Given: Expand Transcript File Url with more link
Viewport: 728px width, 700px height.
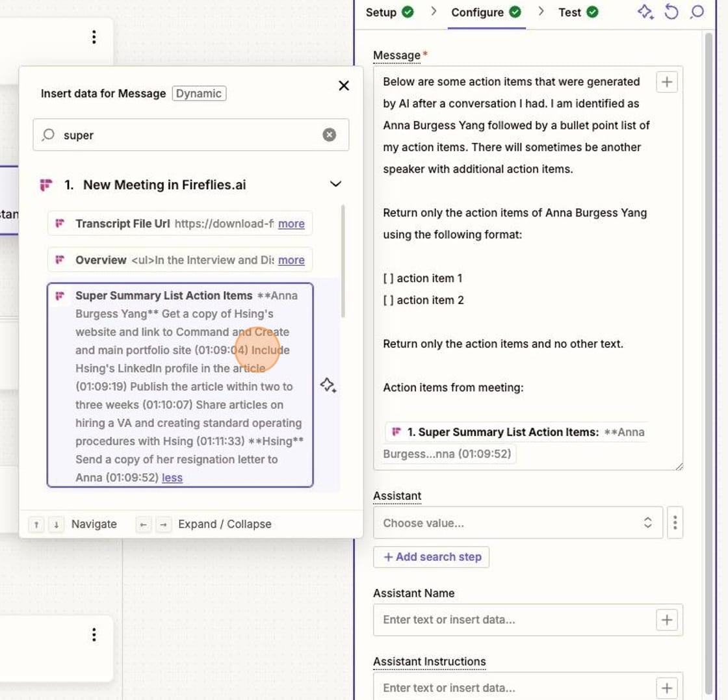Looking at the screenshot, I should 291,224.
